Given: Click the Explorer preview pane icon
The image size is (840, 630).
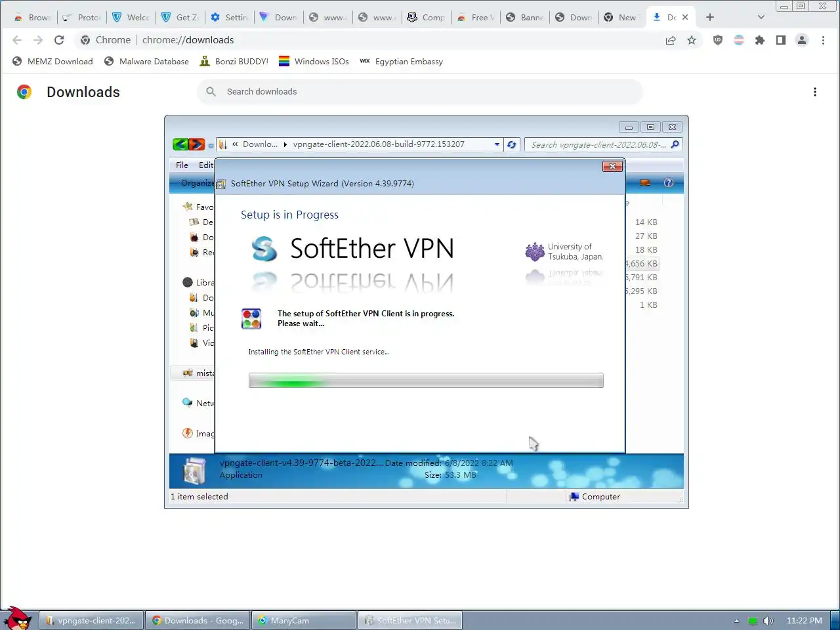Looking at the screenshot, I should tap(645, 182).
